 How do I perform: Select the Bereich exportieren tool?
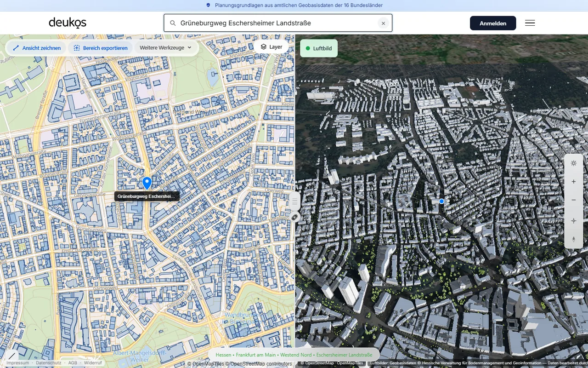pyautogui.click(x=101, y=48)
